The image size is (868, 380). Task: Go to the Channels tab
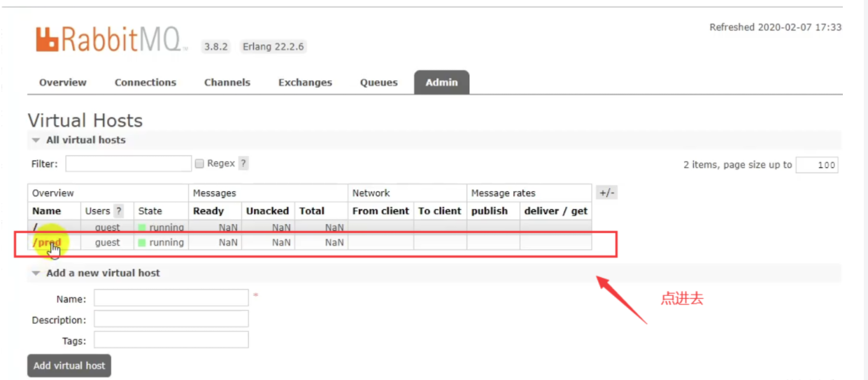[227, 83]
